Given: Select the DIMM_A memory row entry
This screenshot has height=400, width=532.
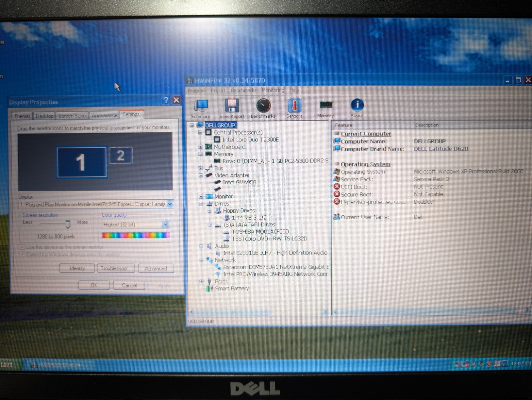Looking at the screenshot, I should point(275,161).
